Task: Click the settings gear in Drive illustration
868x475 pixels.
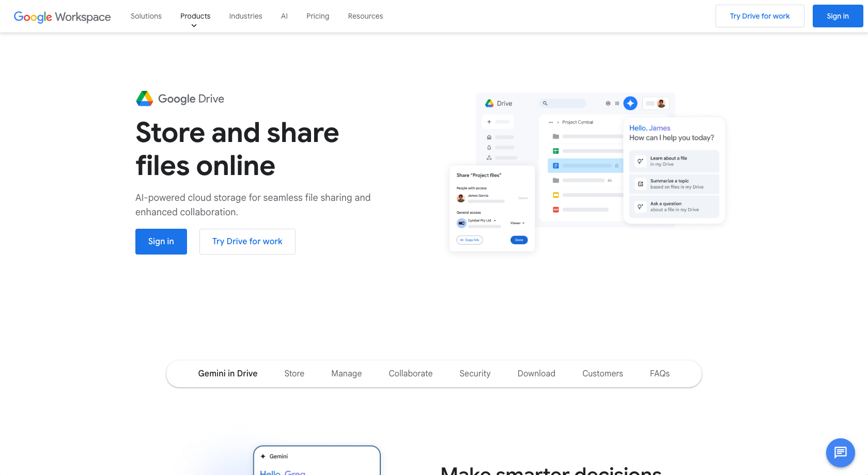Action: click(608, 103)
